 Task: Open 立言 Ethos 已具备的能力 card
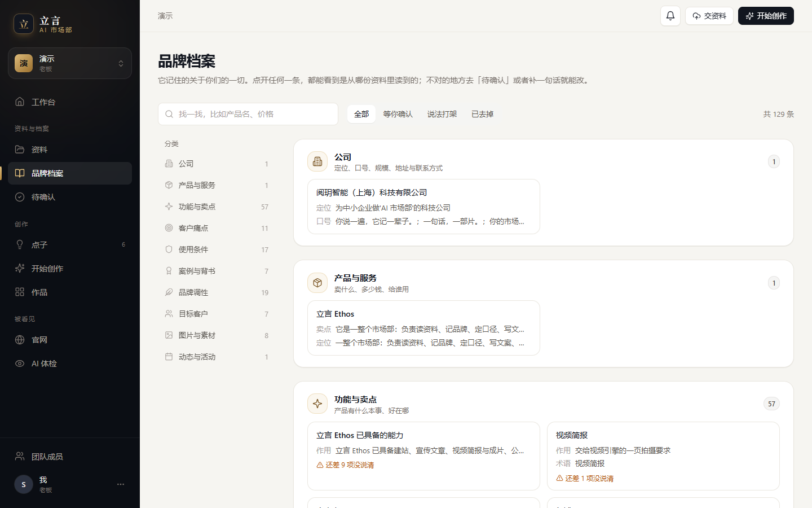[x=423, y=456]
